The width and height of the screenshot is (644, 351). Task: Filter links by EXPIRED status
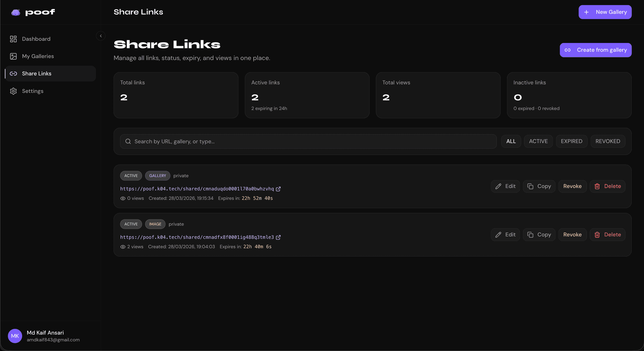click(x=572, y=141)
